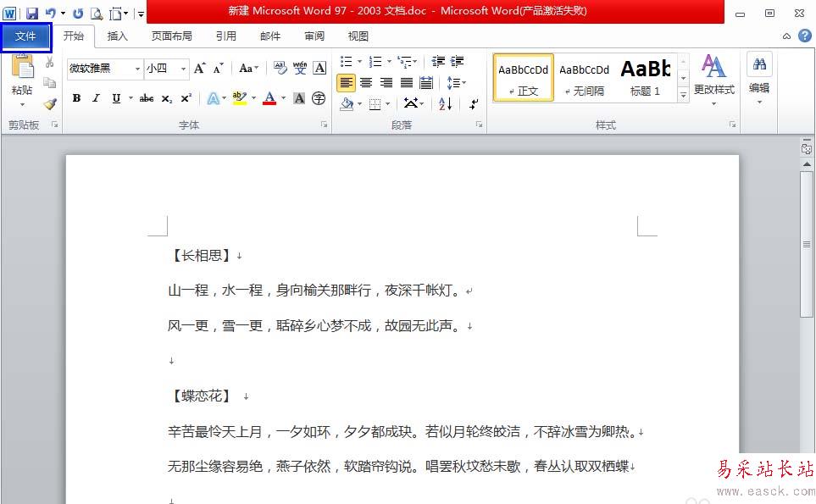Click the Save icon in quick access toolbar
Viewport: 816px width, 504px height.
tap(31, 13)
